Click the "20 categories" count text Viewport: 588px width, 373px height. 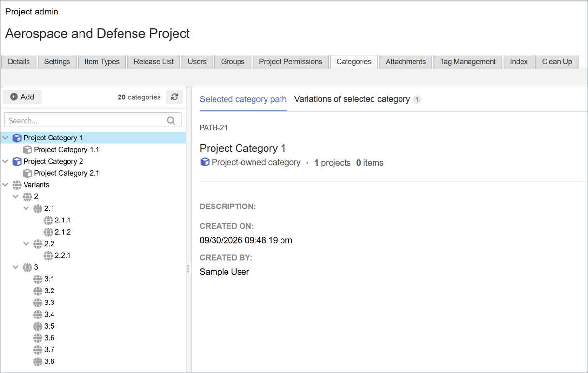click(139, 97)
